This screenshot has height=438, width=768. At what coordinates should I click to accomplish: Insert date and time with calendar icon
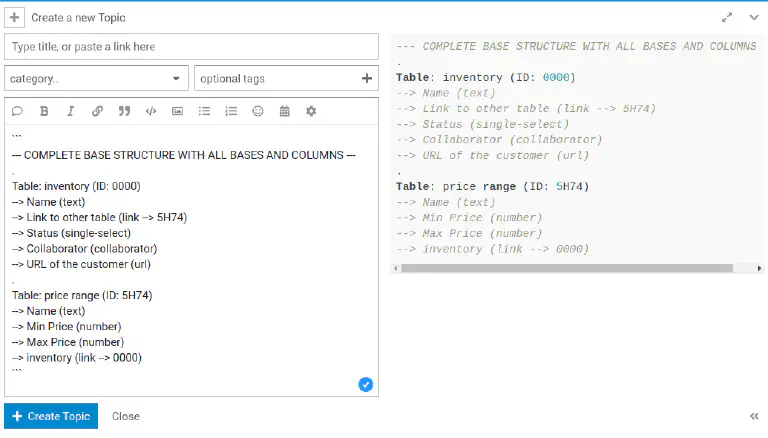(x=284, y=111)
